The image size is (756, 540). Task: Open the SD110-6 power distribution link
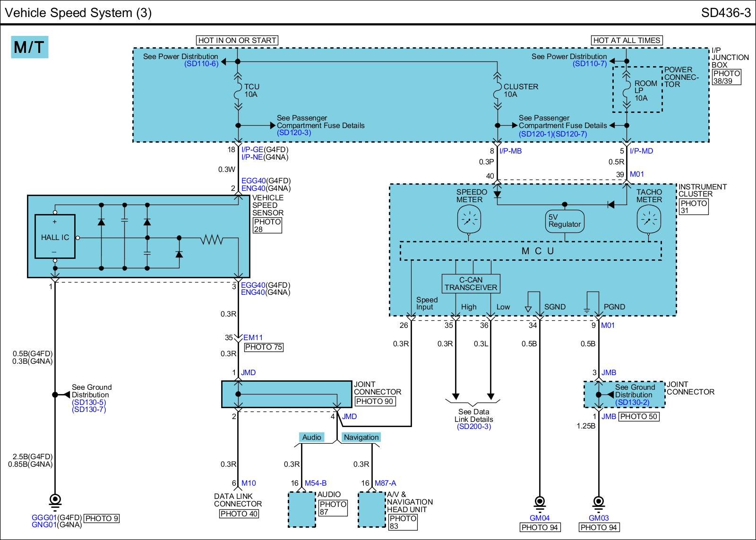click(x=201, y=64)
